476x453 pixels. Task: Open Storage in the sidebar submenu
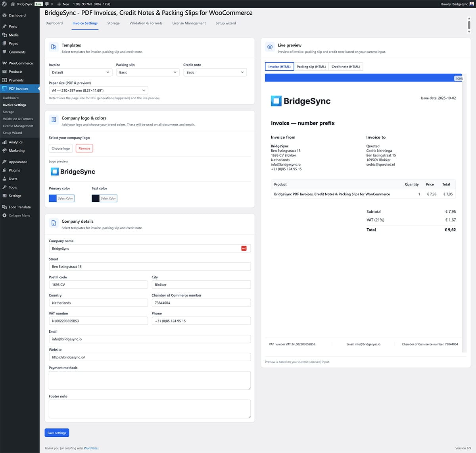[x=8, y=112]
